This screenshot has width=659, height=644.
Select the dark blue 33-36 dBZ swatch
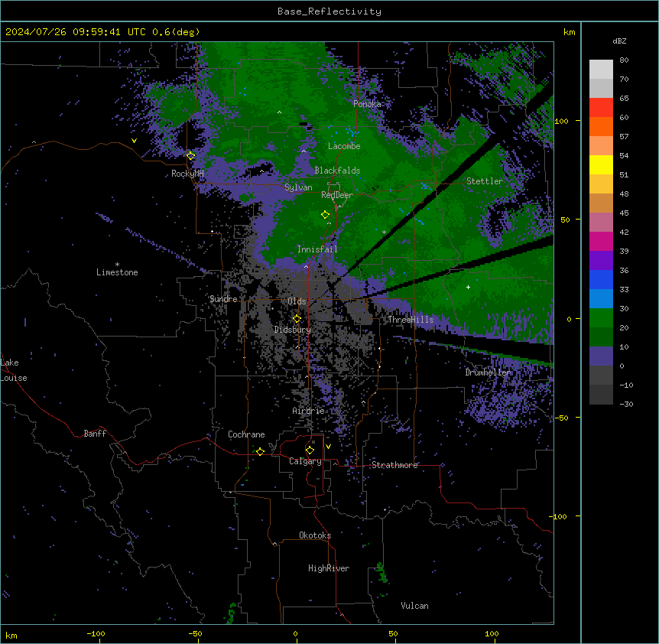coord(601,279)
